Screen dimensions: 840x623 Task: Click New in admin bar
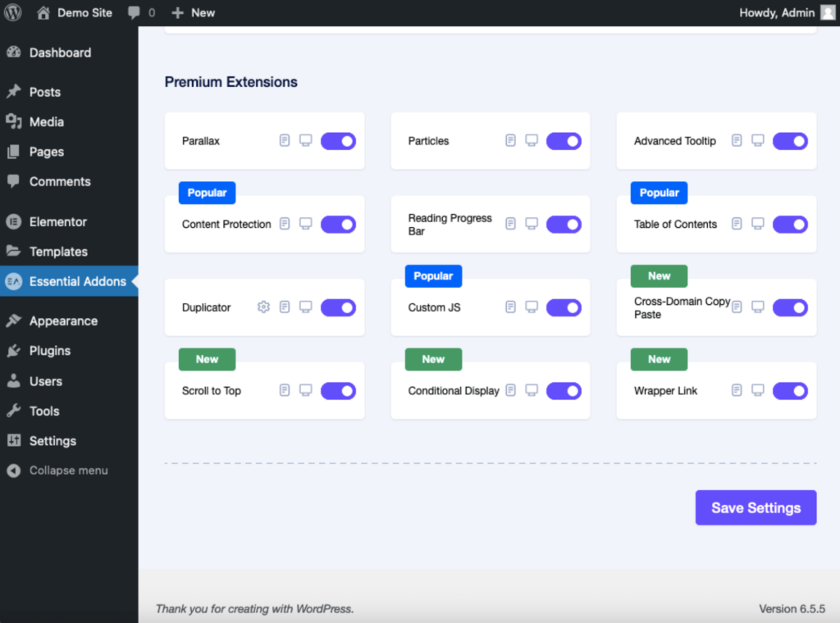click(x=194, y=12)
